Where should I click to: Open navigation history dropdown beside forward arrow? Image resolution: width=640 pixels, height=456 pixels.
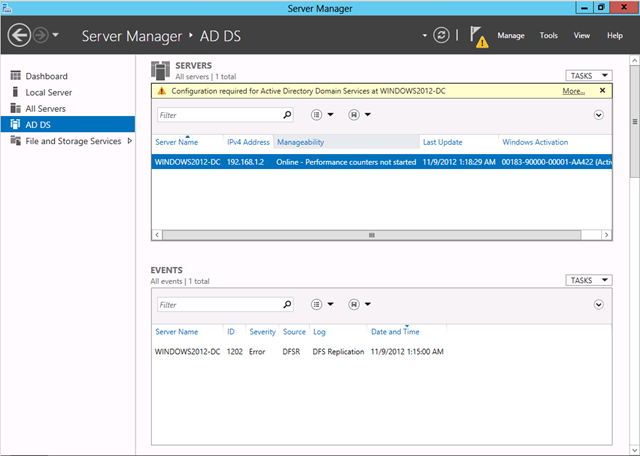click(56, 35)
